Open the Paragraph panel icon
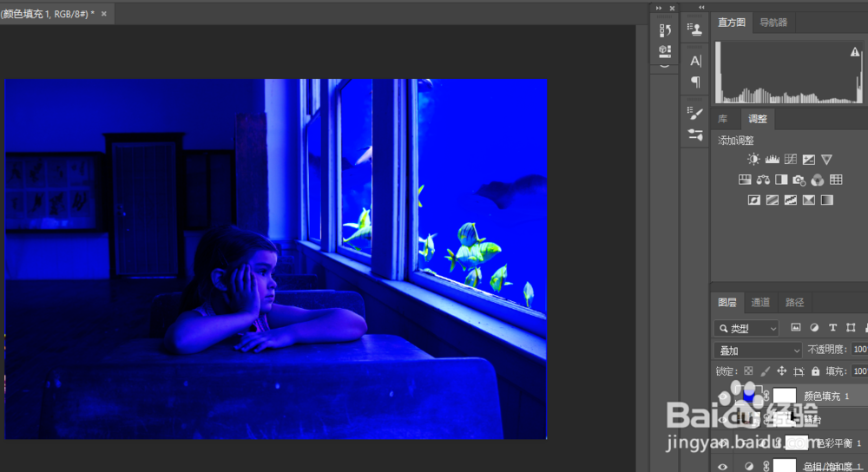Image resolution: width=868 pixels, height=472 pixels. pos(695,82)
